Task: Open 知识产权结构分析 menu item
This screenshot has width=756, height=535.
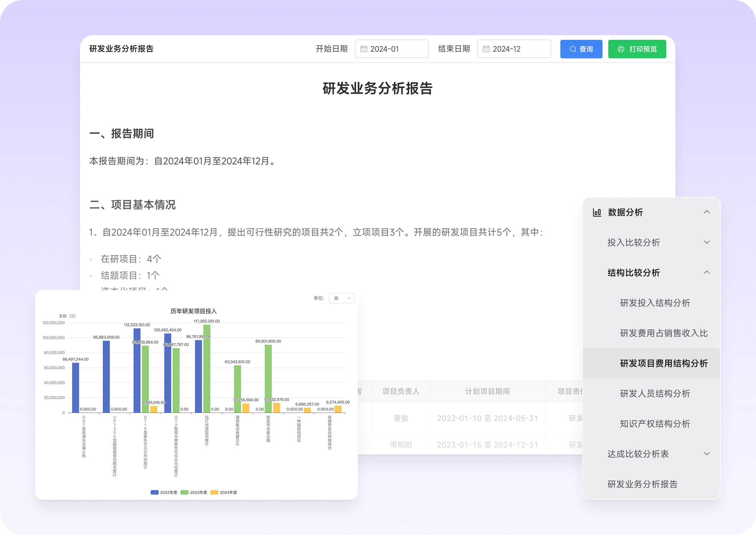Action: [x=655, y=424]
